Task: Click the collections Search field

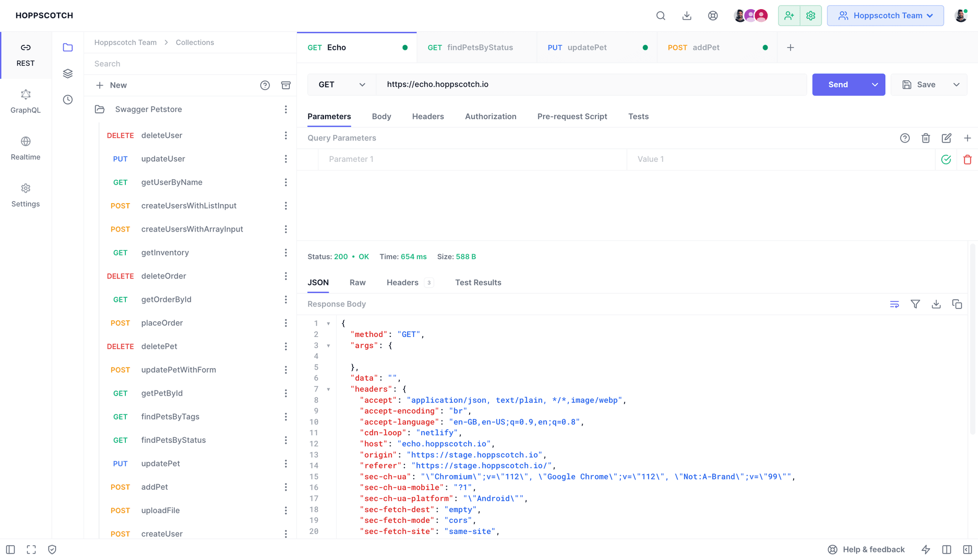Action: 190,64
